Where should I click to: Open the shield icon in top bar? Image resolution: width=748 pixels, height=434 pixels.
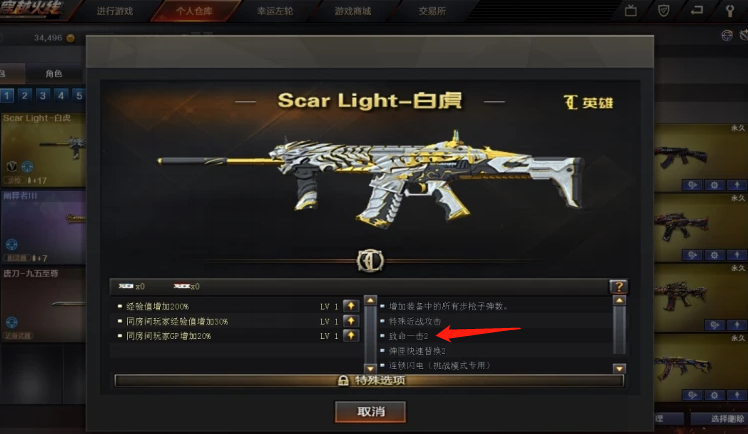[x=664, y=10]
